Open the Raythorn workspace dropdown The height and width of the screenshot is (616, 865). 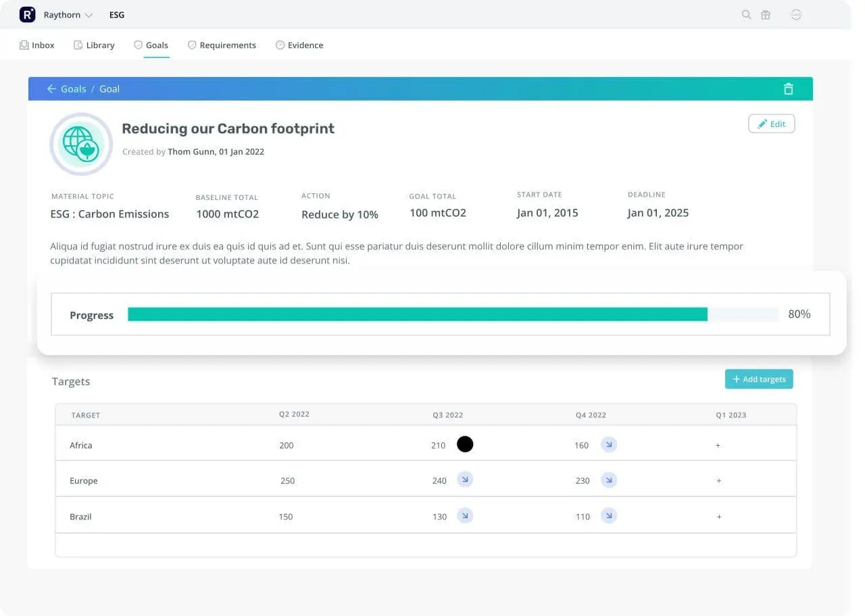tap(68, 15)
